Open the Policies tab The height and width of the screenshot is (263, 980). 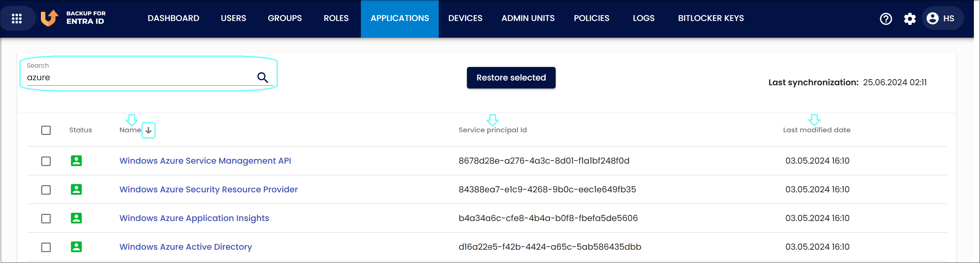click(591, 18)
